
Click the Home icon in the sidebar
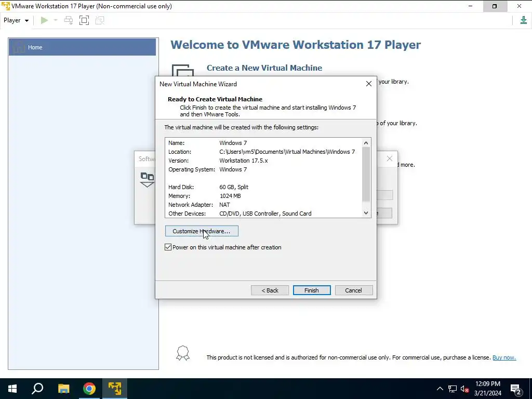click(19, 47)
